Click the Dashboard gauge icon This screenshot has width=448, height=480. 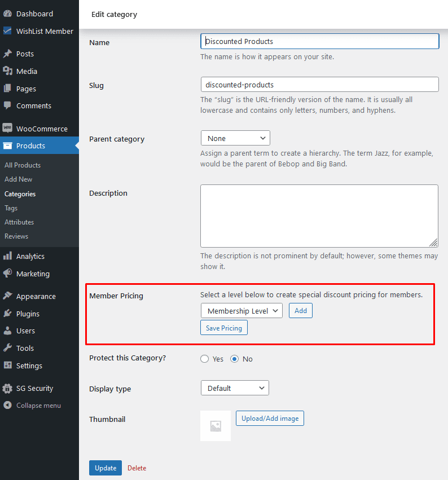pos(8,14)
